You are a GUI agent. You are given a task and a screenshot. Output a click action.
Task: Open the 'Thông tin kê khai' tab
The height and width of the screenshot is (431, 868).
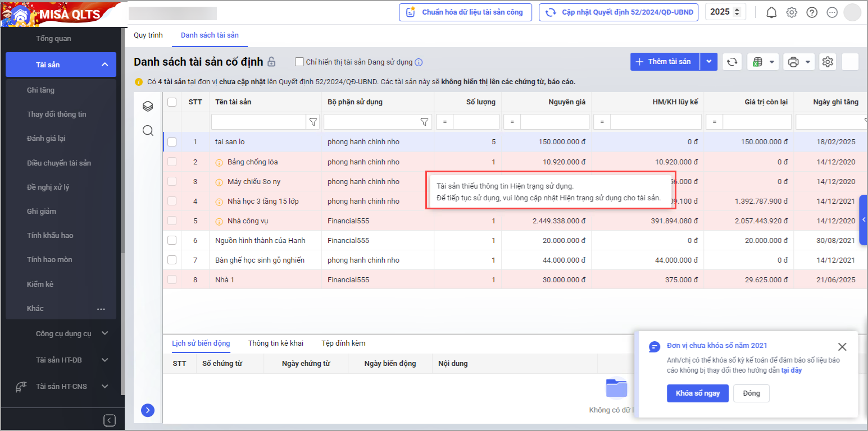point(275,343)
